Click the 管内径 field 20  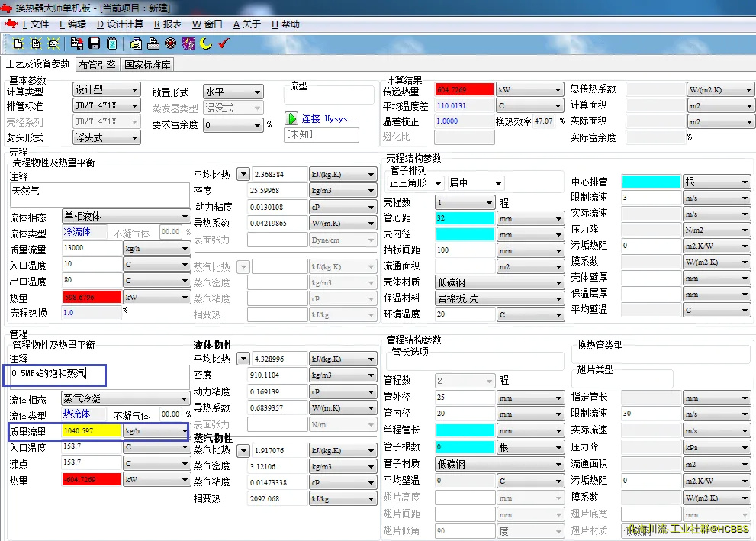pos(465,414)
